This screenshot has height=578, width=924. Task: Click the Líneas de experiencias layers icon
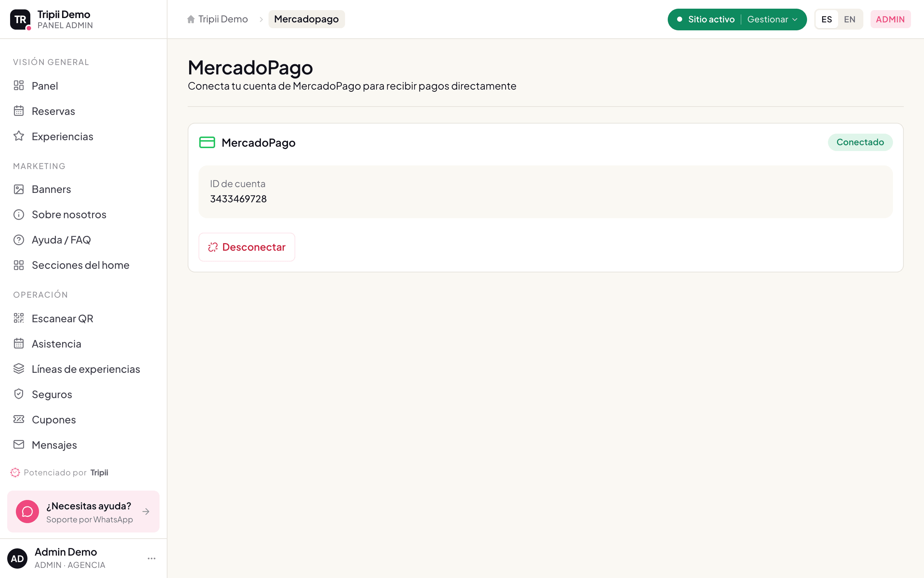click(19, 368)
